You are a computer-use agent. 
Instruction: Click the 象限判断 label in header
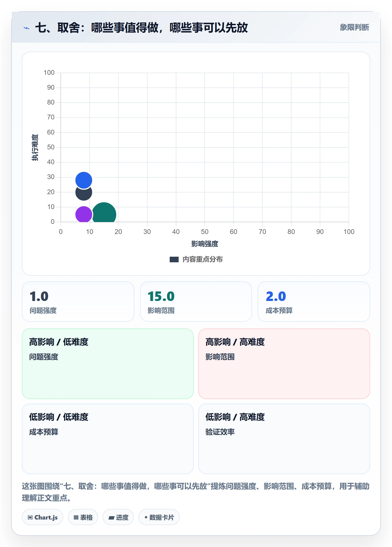click(354, 27)
